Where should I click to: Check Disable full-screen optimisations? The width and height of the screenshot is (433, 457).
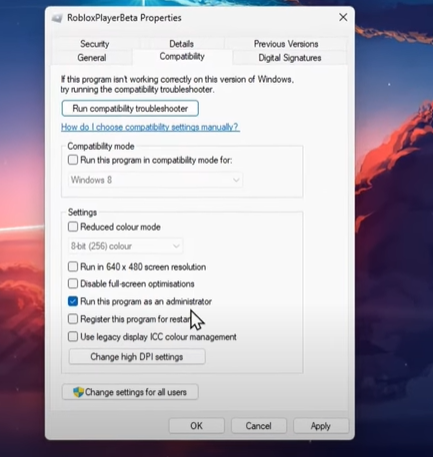73,284
